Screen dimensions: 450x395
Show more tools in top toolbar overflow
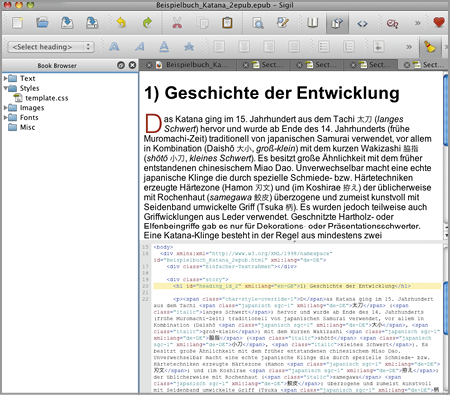[417, 23]
